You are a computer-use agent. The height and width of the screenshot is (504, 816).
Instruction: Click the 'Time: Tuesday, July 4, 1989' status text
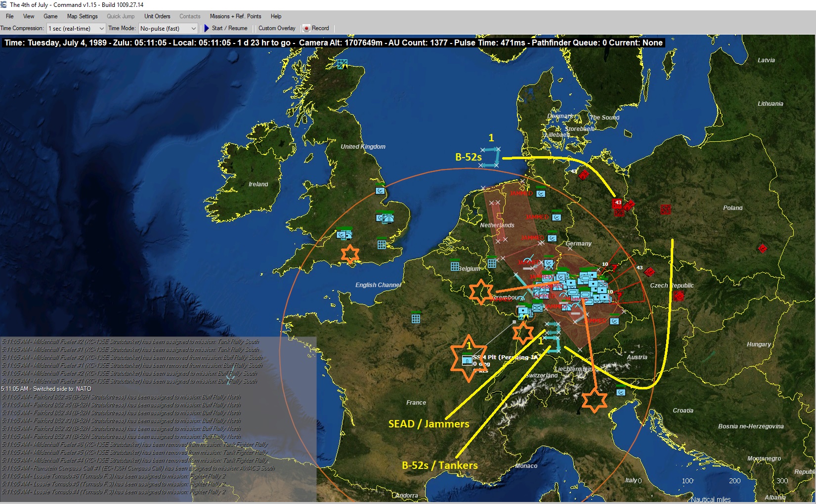click(x=55, y=43)
